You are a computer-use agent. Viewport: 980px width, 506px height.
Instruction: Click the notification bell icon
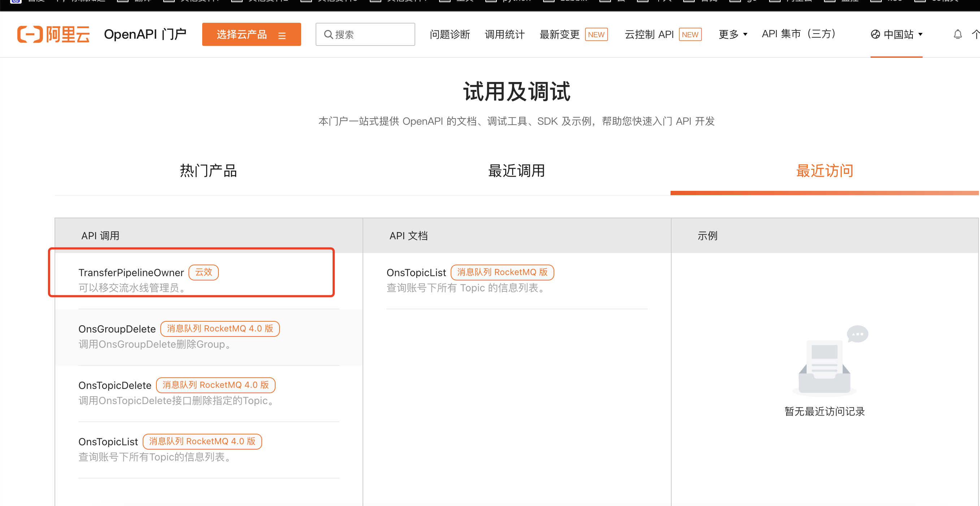click(957, 34)
